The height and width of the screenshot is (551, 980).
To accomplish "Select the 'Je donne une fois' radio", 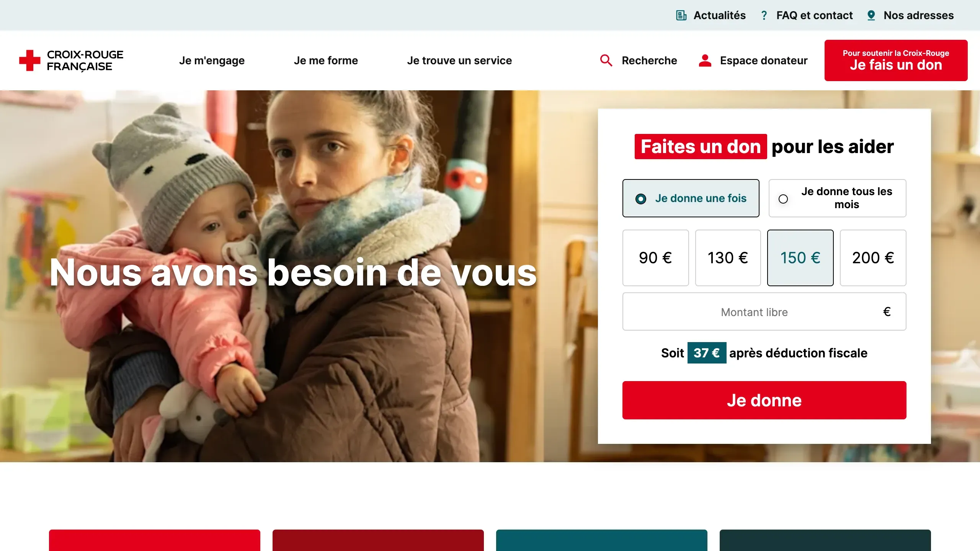I will click(x=691, y=198).
